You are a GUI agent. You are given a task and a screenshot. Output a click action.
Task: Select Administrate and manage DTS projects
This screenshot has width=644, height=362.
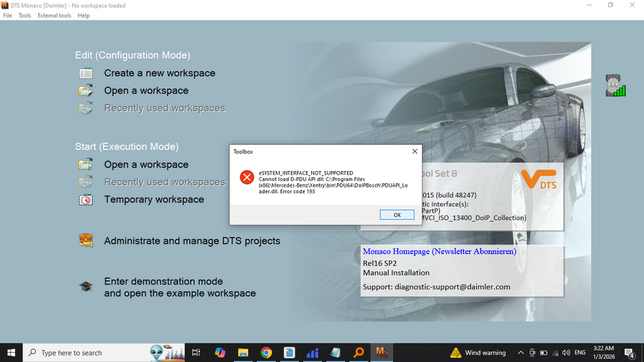click(192, 241)
